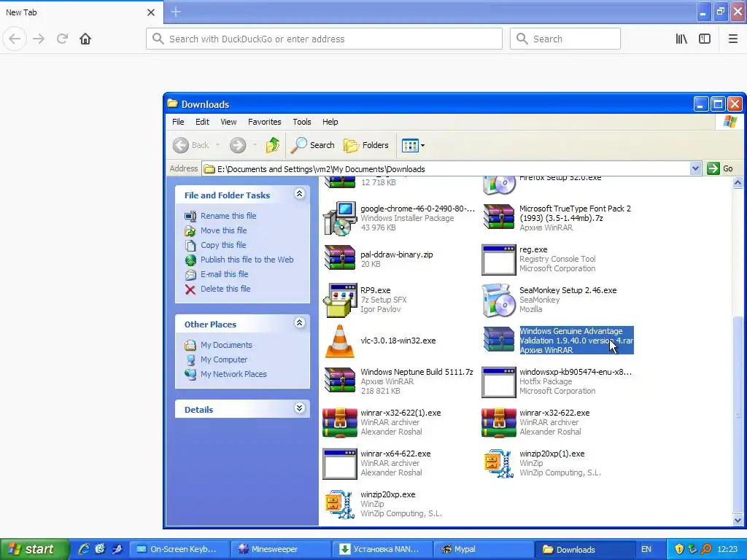
Task: Click Publish this file to the Web
Action: 247,260
